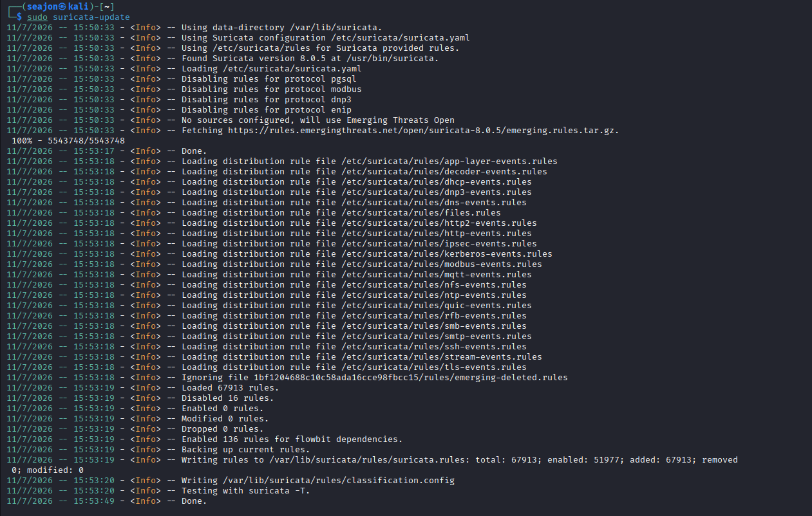Click the Kali skull symbol in prompt

point(63,6)
